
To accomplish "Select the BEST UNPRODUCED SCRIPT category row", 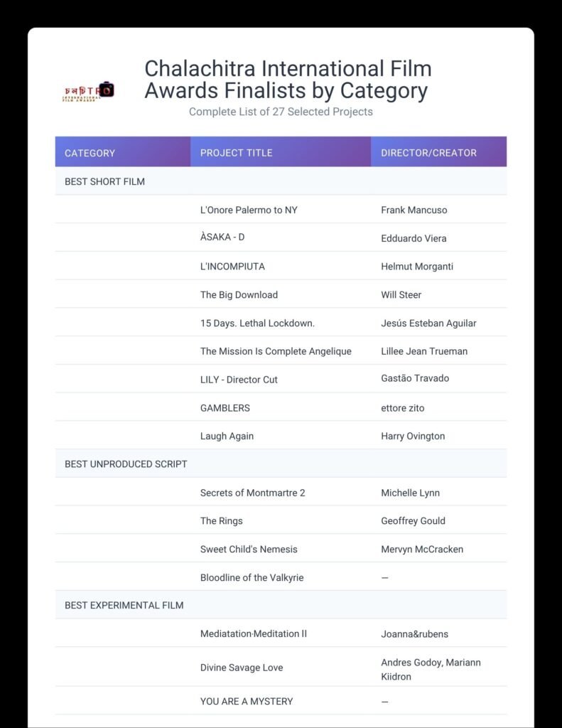I will (126, 464).
